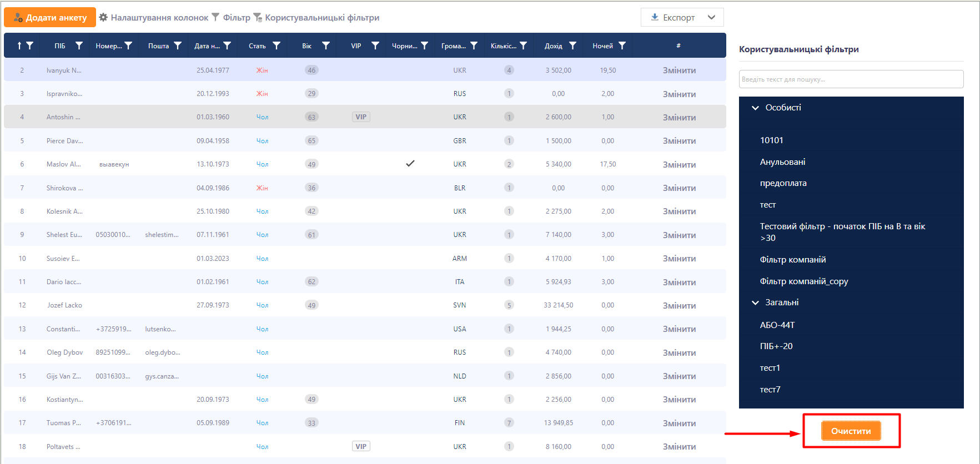
Task: Collapse the Загальні filter group
Action: [755, 302]
